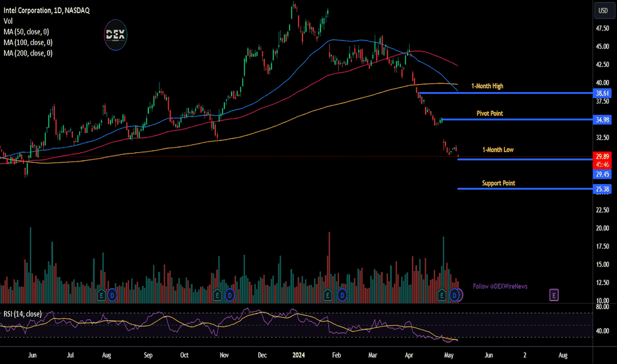Image resolution: width=617 pixels, height=364 pixels.
Task: Click the 29.45 price label on axis
Action: tap(602, 174)
